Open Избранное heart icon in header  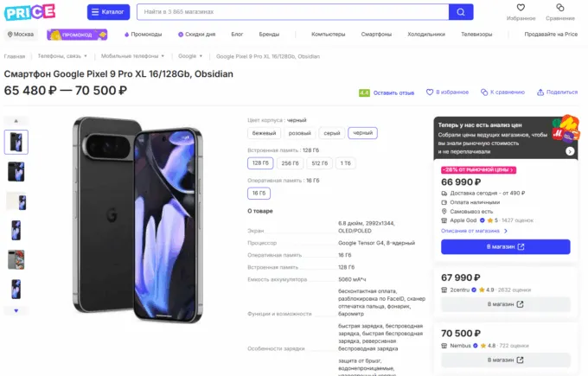tap(521, 8)
